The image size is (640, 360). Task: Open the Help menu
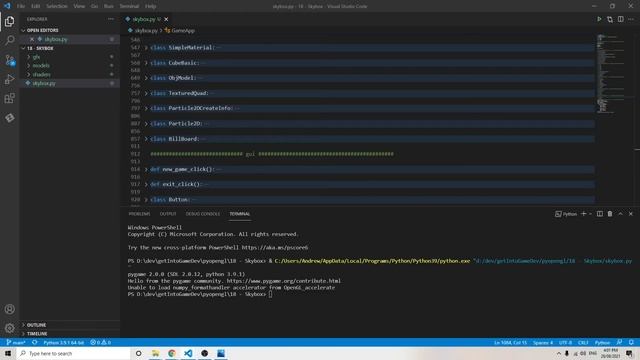click(x=151, y=6)
